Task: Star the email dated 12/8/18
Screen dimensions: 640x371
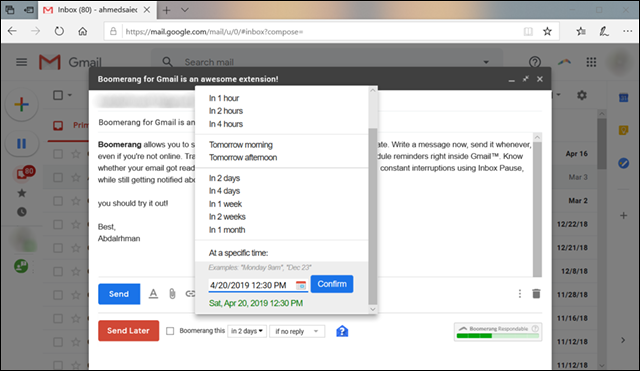Action: pos(76,271)
